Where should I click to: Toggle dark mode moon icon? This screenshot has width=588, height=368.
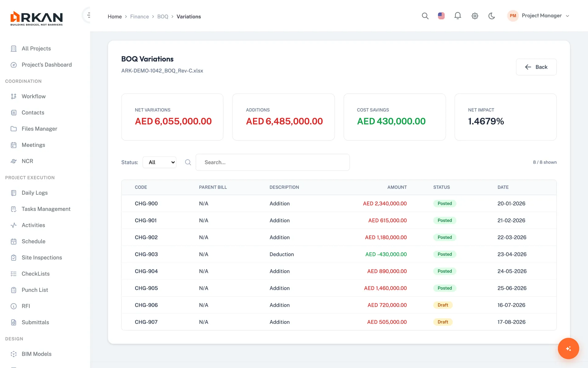492,16
